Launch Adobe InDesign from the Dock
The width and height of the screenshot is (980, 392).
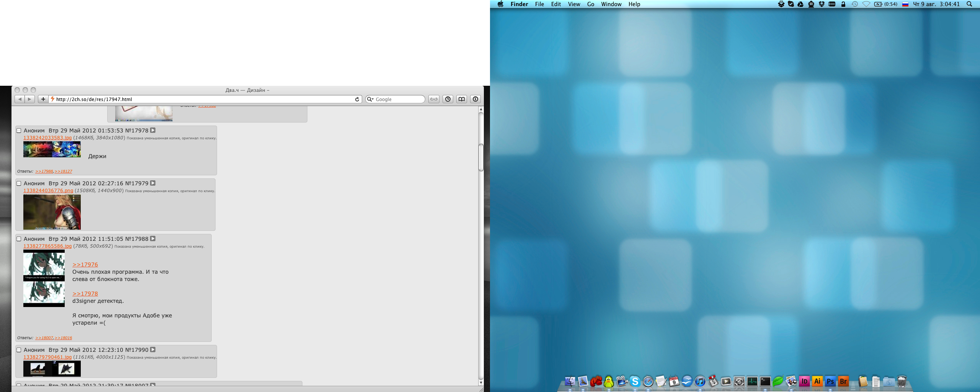[x=804, y=381]
